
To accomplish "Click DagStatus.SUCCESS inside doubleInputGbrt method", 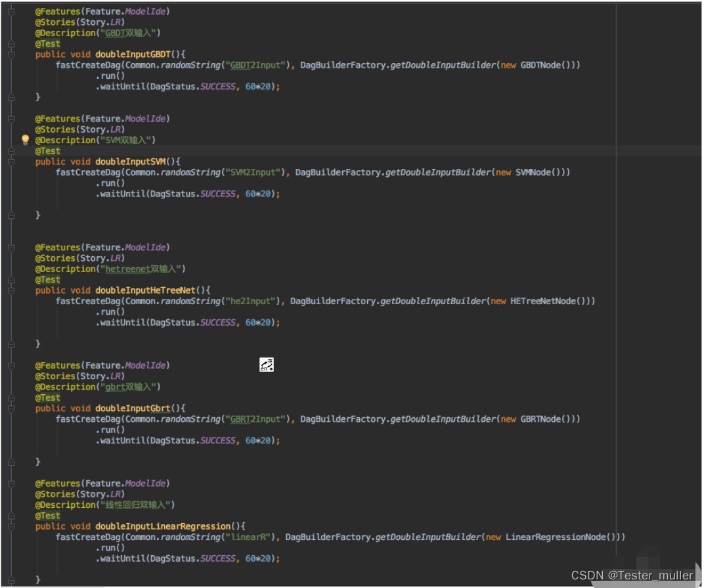I will point(192,441).
